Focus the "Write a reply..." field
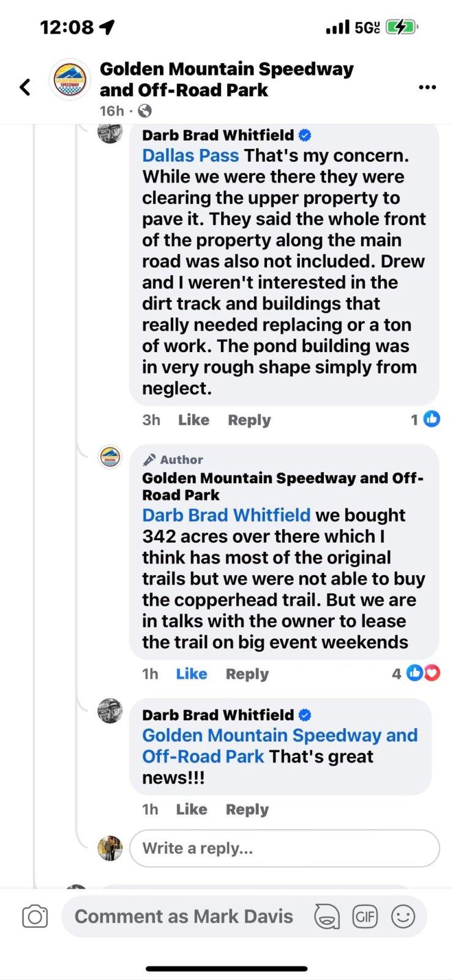Screen dimensions: 453x980 [284, 848]
